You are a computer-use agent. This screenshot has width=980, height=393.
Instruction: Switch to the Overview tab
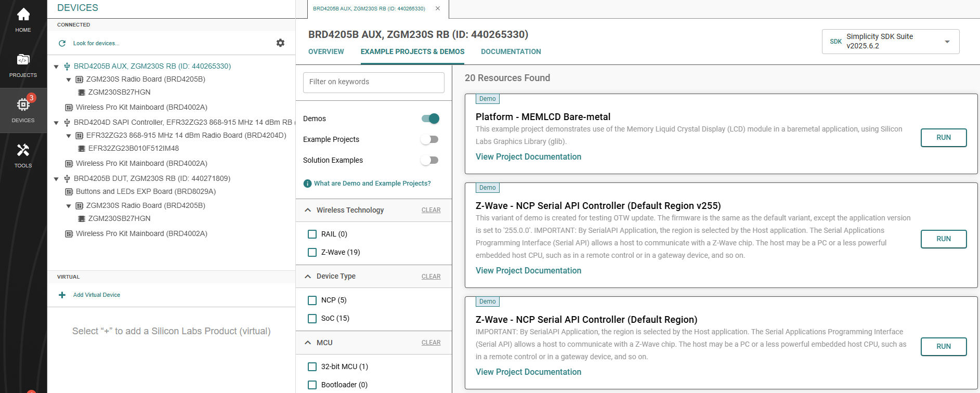(x=326, y=51)
